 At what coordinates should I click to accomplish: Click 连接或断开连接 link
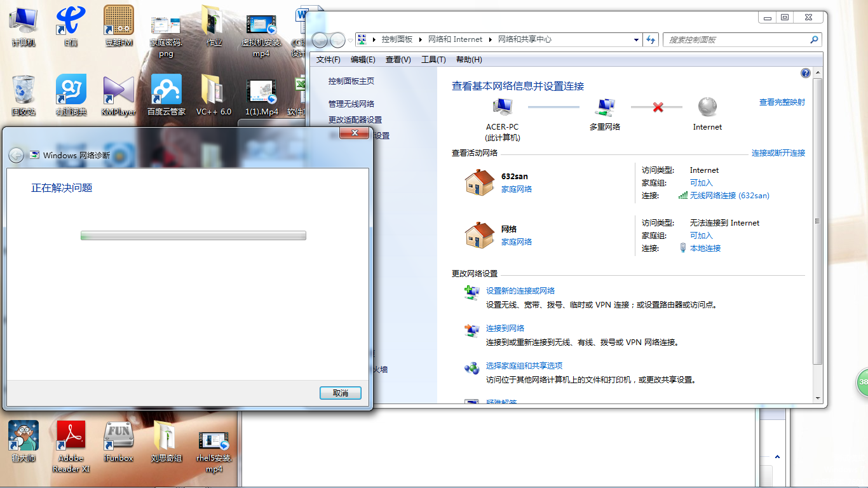tap(778, 153)
